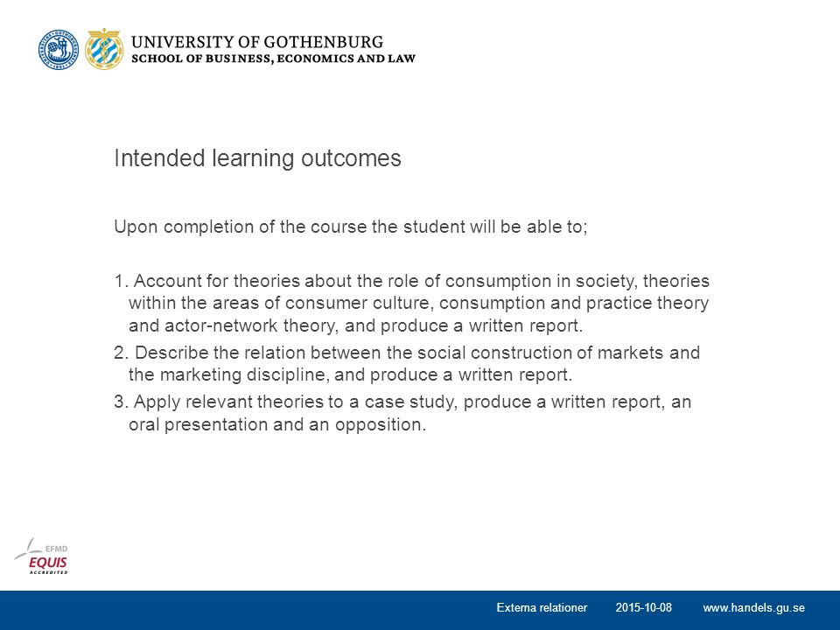The image size is (840, 630).
Task: Click the gold crest School of Business logo
Action: coord(104,49)
